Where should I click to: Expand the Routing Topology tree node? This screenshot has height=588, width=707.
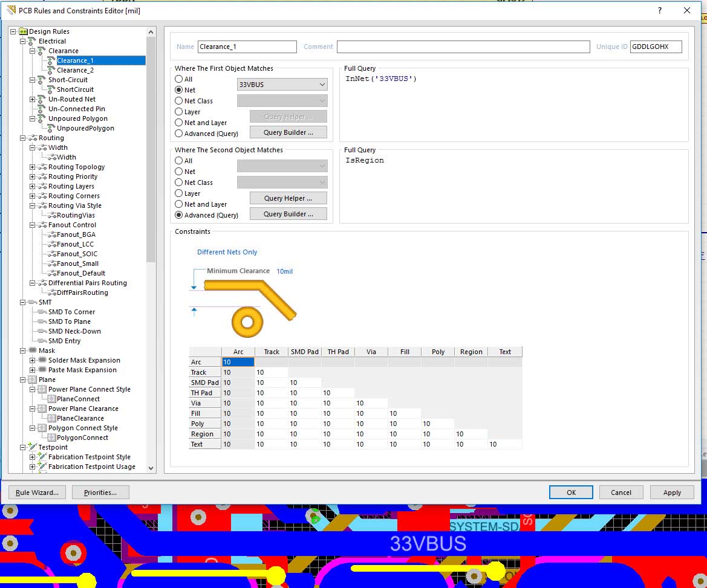point(33,167)
